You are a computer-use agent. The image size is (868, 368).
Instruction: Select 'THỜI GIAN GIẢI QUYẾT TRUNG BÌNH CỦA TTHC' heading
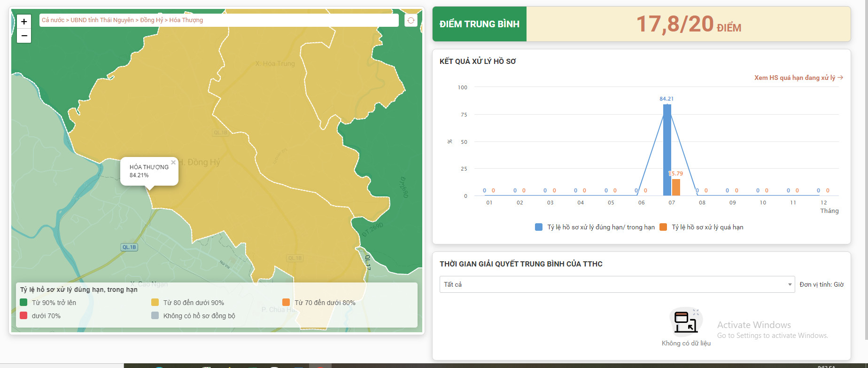[x=521, y=264]
